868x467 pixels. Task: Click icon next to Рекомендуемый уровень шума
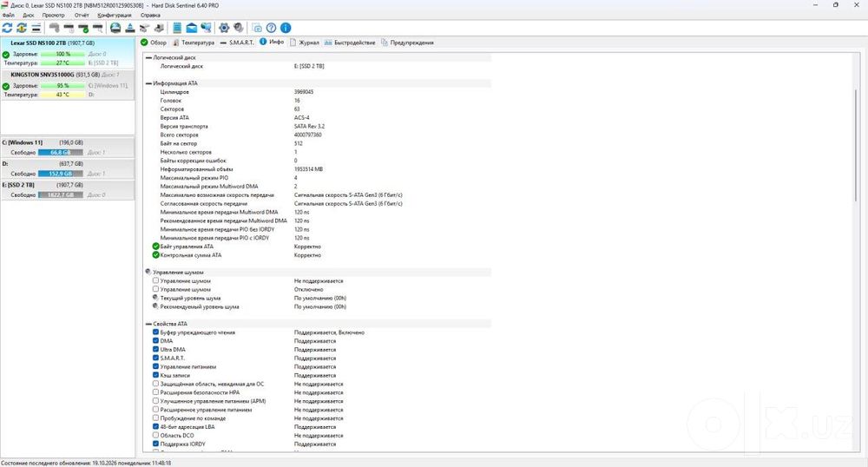click(155, 306)
